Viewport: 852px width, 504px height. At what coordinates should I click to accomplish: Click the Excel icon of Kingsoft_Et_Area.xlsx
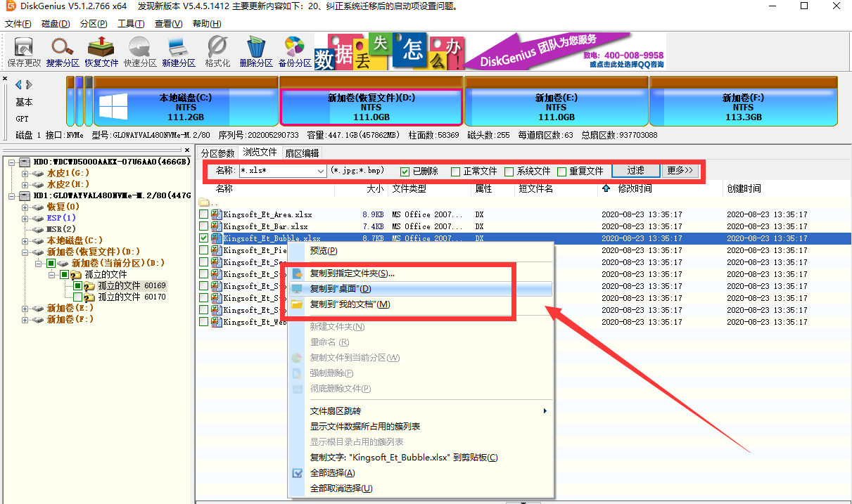(217, 214)
